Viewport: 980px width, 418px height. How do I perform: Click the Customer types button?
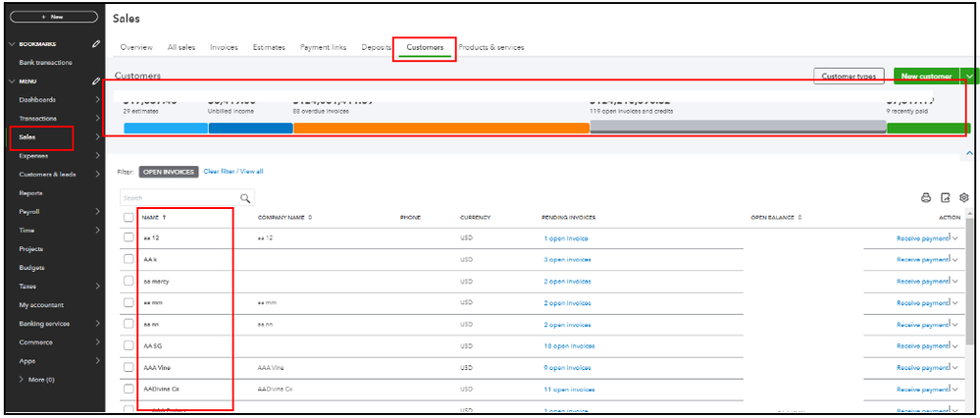tap(849, 77)
